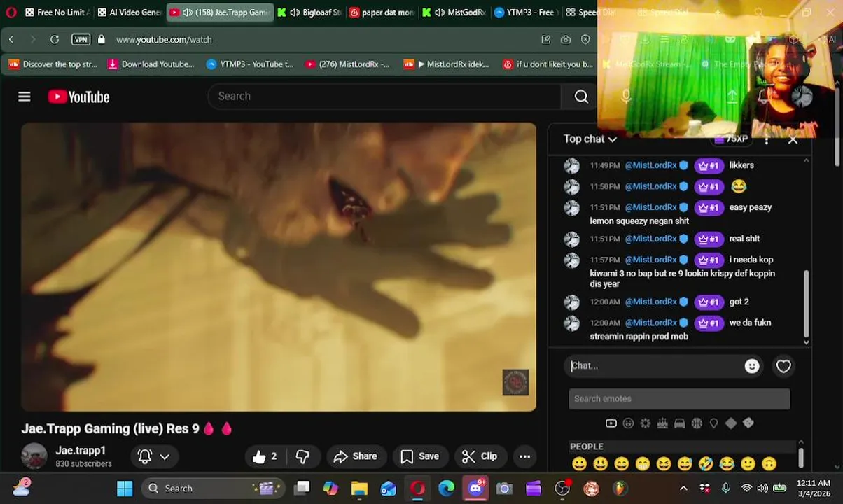Open if u dont likeit you b... bookmark

[x=548, y=64]
